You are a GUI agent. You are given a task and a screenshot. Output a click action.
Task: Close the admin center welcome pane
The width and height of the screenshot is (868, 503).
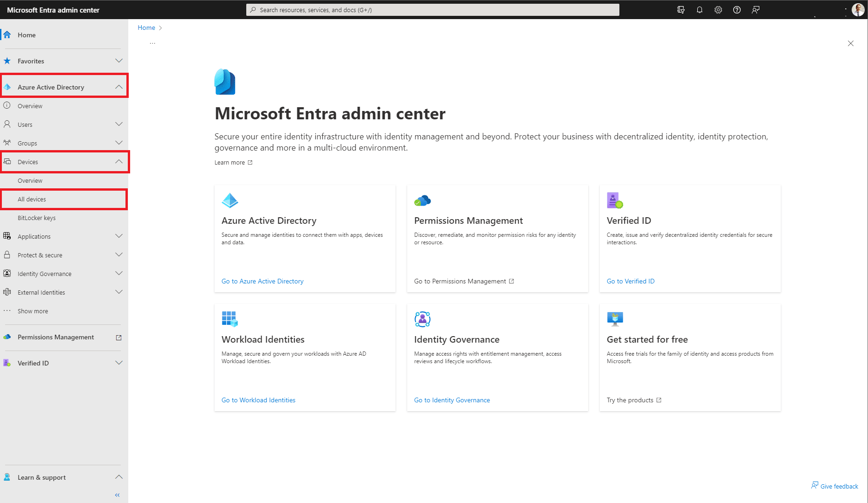pos(851,43)
